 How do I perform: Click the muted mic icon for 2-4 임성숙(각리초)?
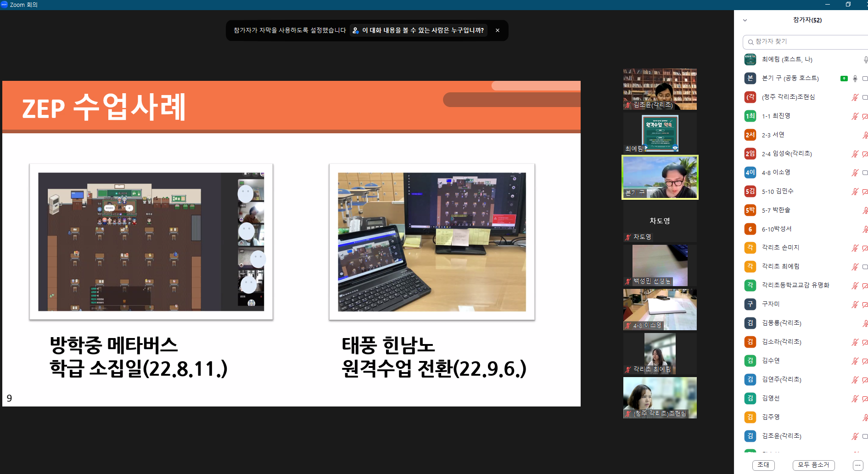click(855, 154)
